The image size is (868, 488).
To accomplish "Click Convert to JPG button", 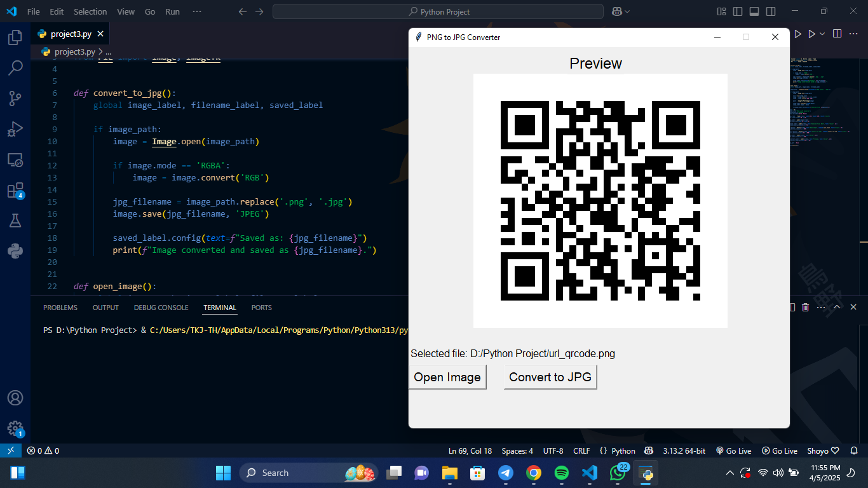I will [550, 377].
